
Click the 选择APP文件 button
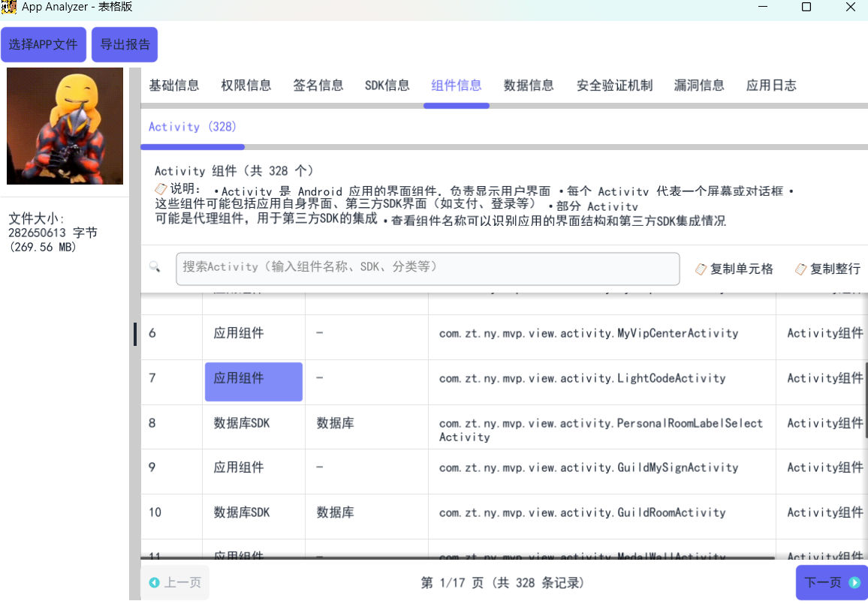(x=44, y=44)
